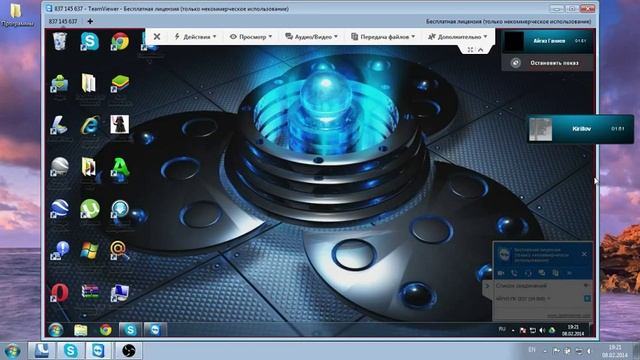The height and width of the screenshot is (360, 640).
Task: Close the remote session with the toolbar X
Action: pos(157,37)
